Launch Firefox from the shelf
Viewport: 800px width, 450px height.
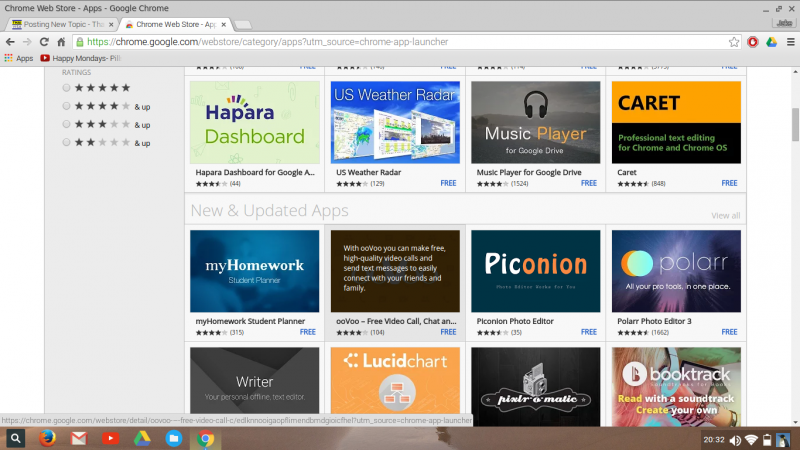[47, 438]
